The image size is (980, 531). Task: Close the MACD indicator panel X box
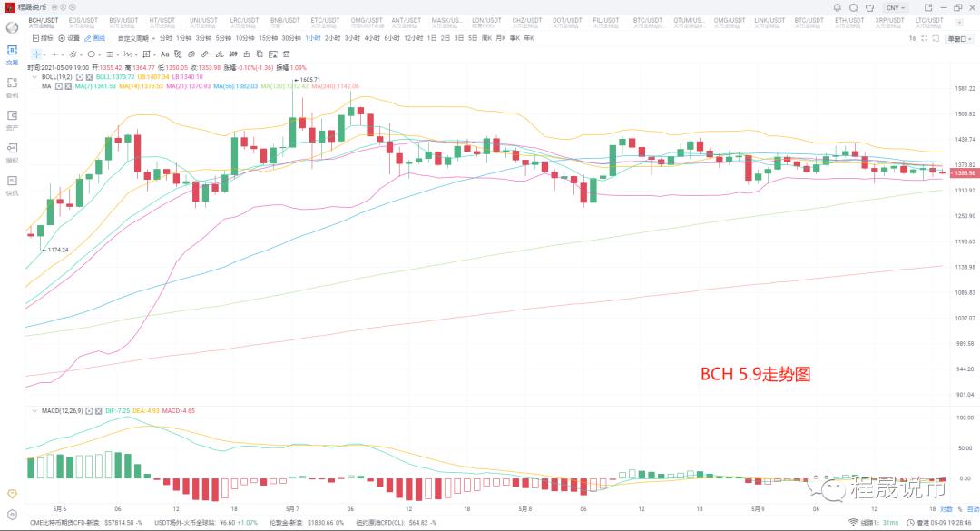pos(98,411)
